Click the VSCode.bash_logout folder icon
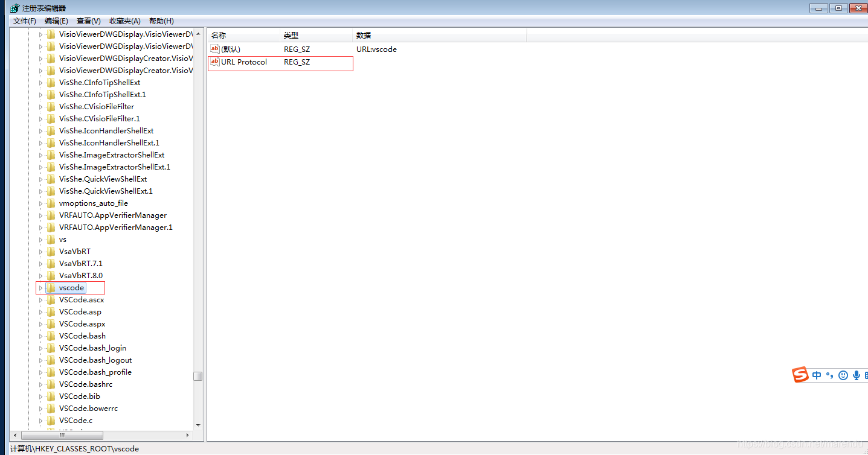 [x=51, y=360]
